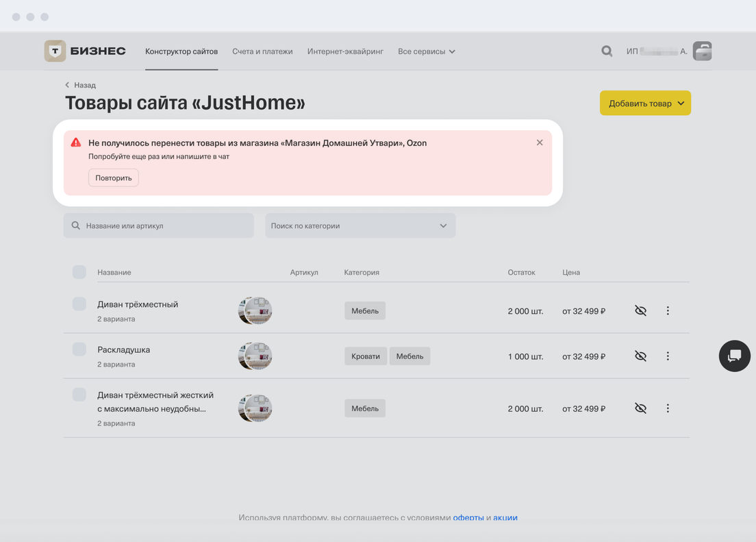Image resolution: width=756 pixels, height=542 pixels.
Task: Open the profile briefcase avatar
Action: click(x=702, y=51)
